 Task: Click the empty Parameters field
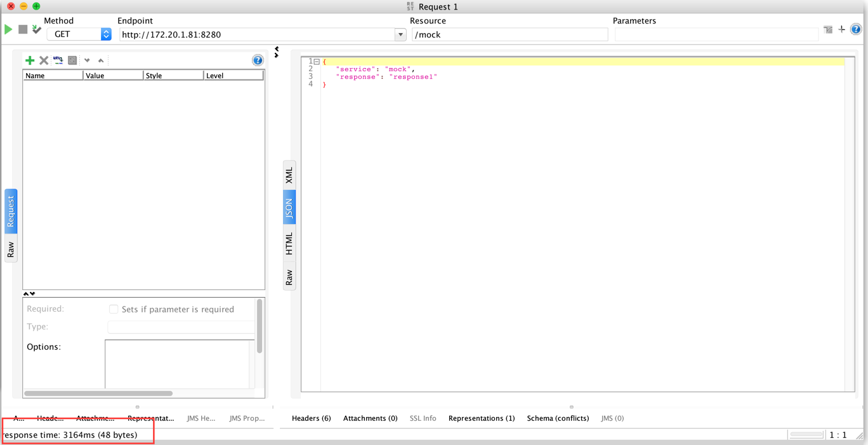(x=716, y=34)
